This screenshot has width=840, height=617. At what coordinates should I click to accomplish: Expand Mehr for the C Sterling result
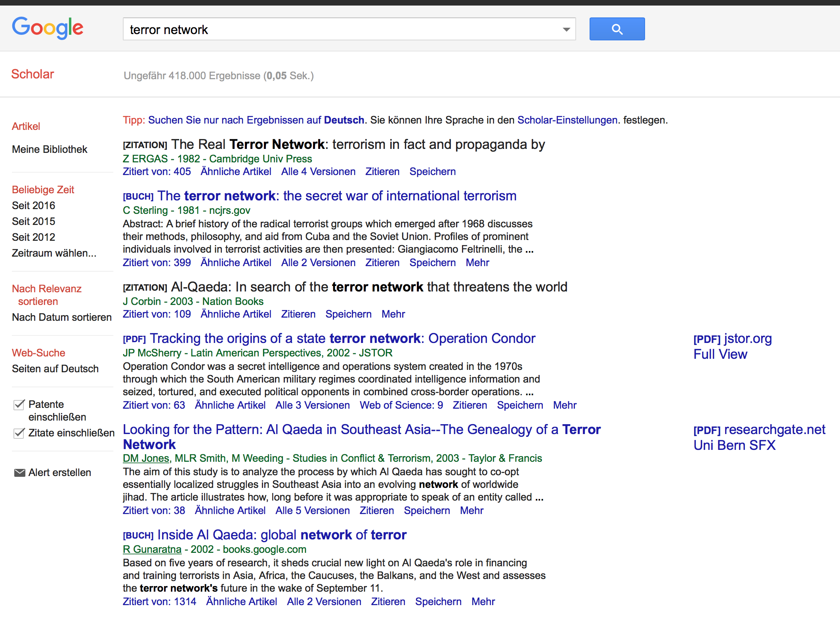[x=477, y=263]
